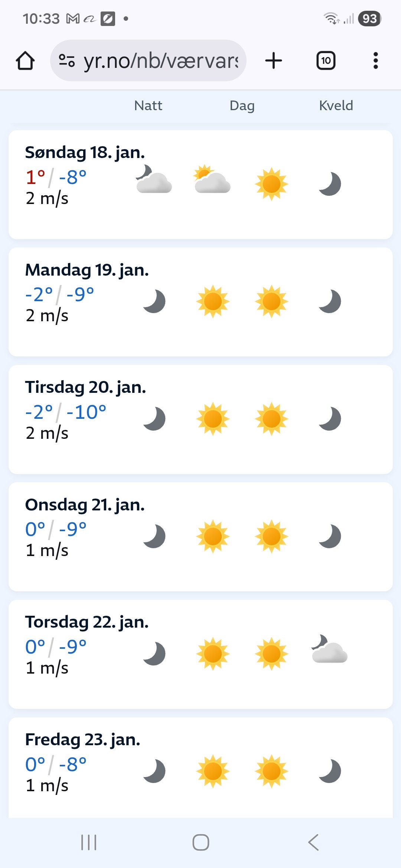Image resolution: width=401 pixels, height=868 pixels.
Task: Open the site settings icon in address bar
Action: 67,60
